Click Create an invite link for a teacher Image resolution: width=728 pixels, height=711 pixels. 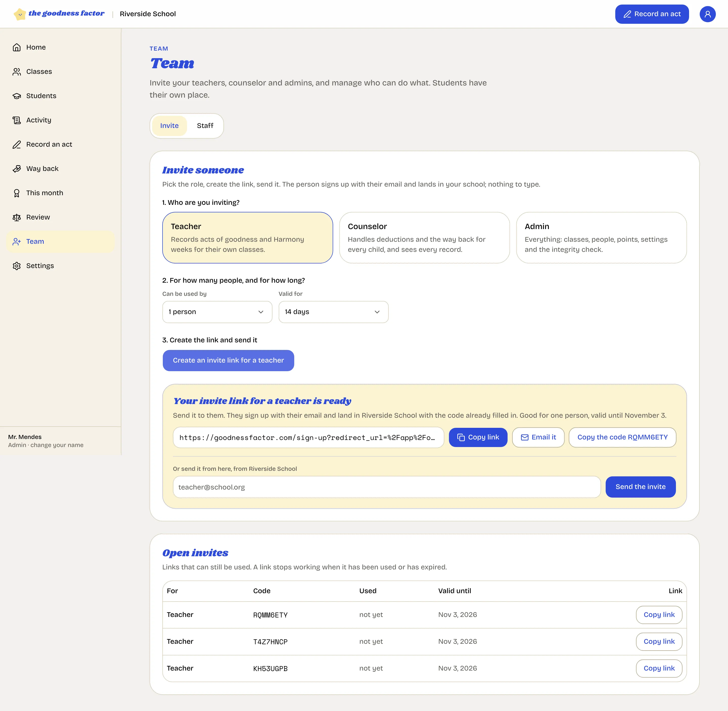pos(229,360)
